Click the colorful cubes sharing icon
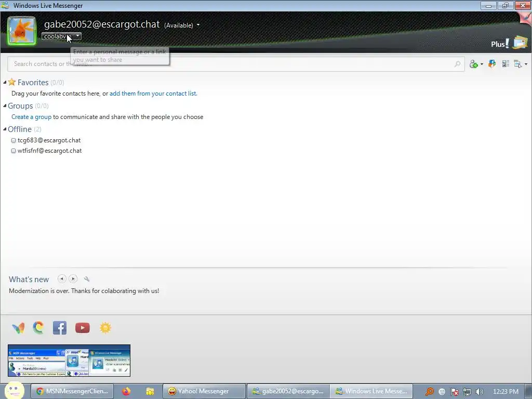The image size is (532, 399). click(492, 64)
